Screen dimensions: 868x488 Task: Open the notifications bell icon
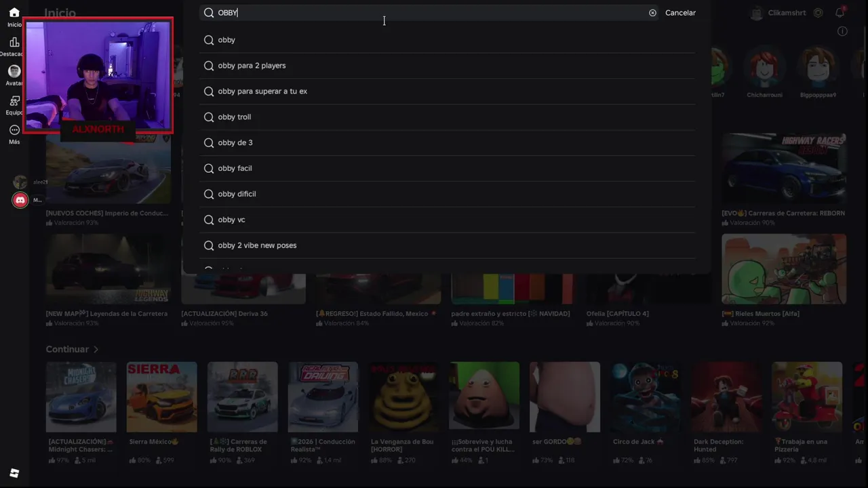[840, 13]
